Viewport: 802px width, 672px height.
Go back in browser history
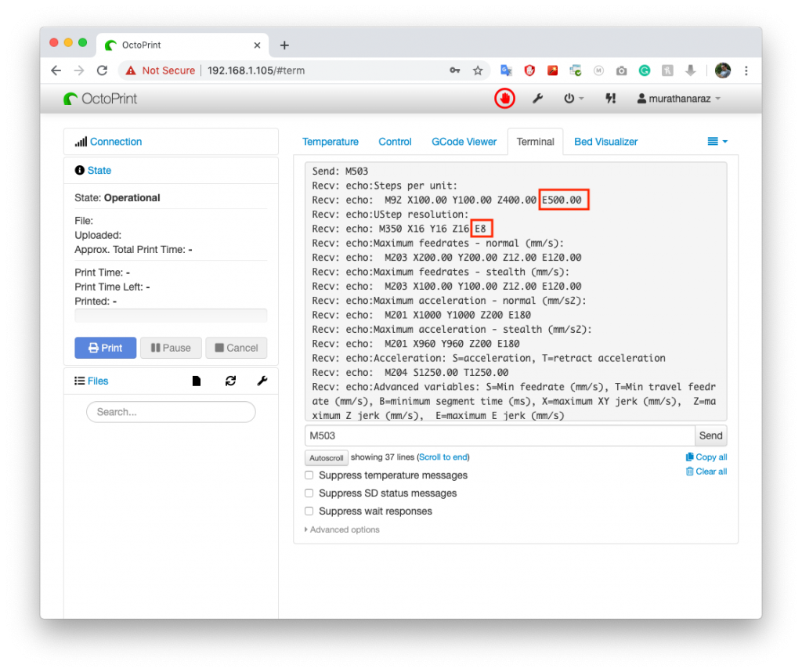pos(56,70)
